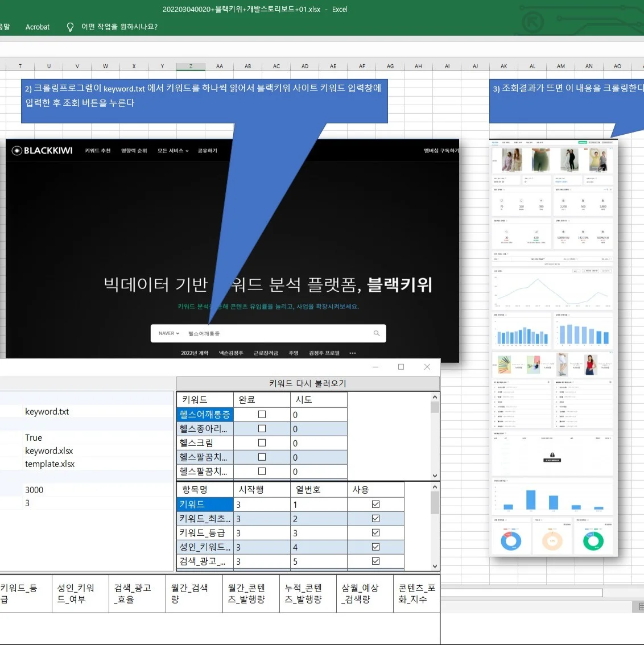Click the lightbulb Tell Me icon

click(x=70, y=27)
